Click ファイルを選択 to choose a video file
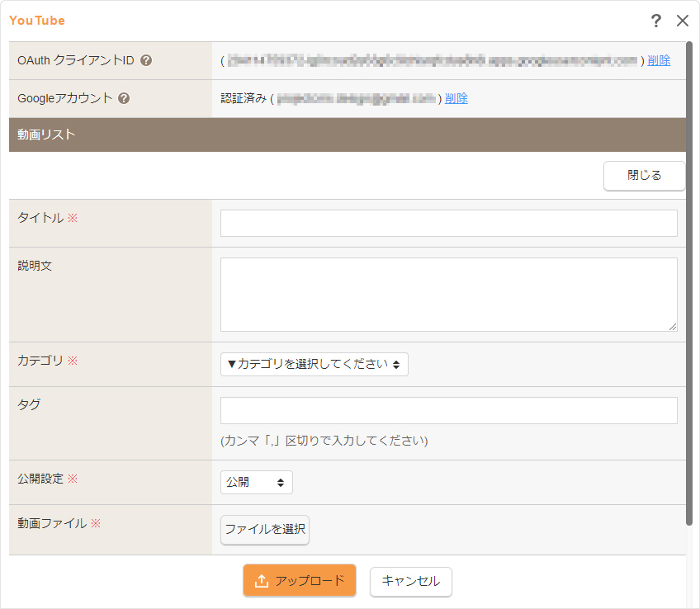The height and width of the screenshot is (609, 700). pyautogui.click(x=265, y=530)
